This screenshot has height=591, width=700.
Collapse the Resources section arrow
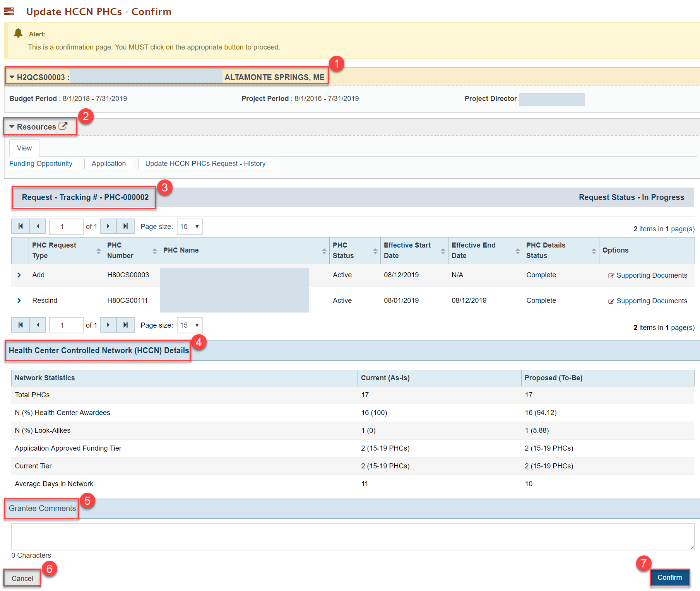click(12, 126)
